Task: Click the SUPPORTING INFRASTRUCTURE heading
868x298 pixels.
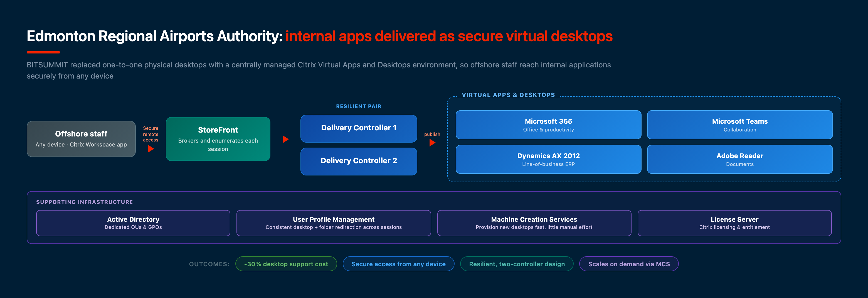Action: tap(85, 202)
